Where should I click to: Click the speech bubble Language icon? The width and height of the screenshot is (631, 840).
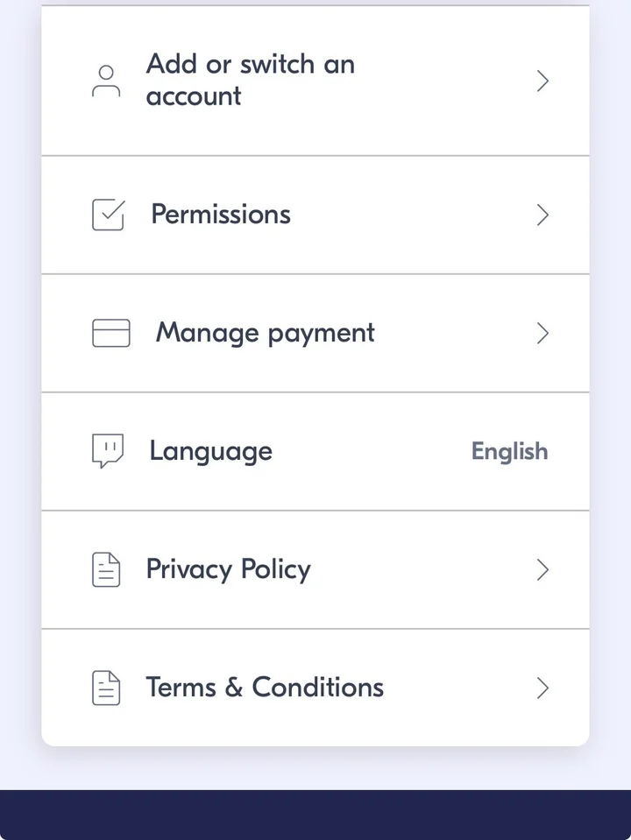click(x=108, y=451)
